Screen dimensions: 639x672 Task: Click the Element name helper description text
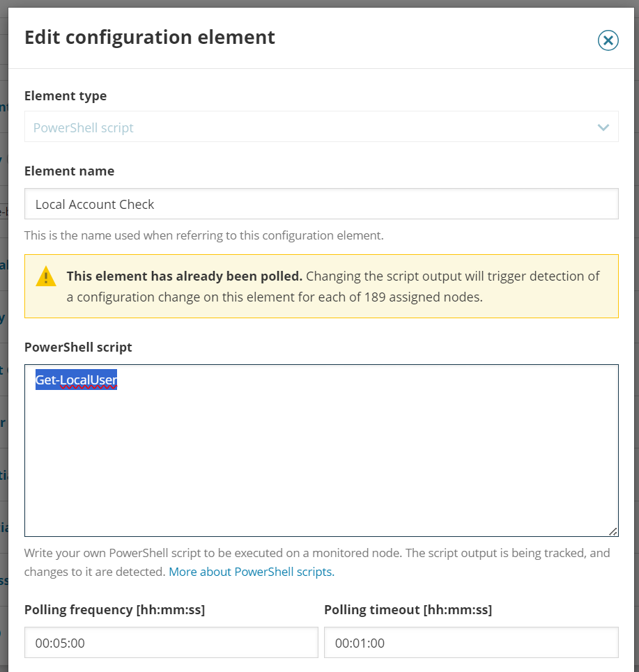pyautogui.click(x=203, y=235)
